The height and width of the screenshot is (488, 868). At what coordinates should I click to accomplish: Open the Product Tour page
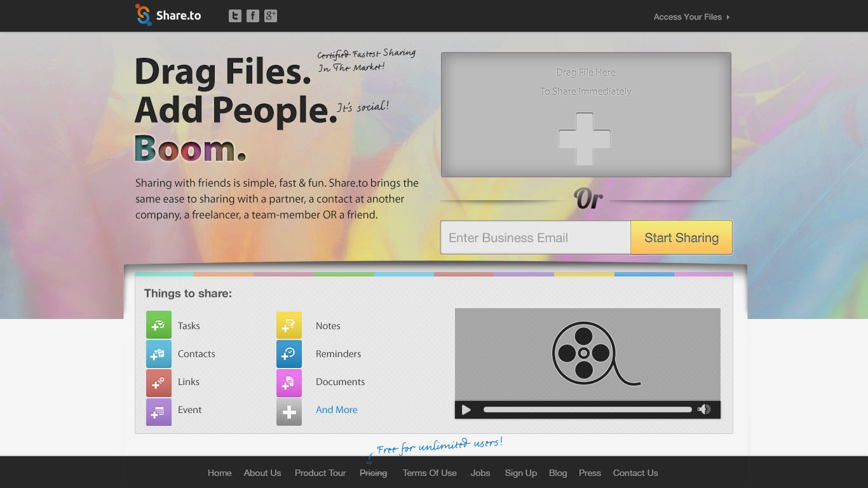[x=320, y=473]
